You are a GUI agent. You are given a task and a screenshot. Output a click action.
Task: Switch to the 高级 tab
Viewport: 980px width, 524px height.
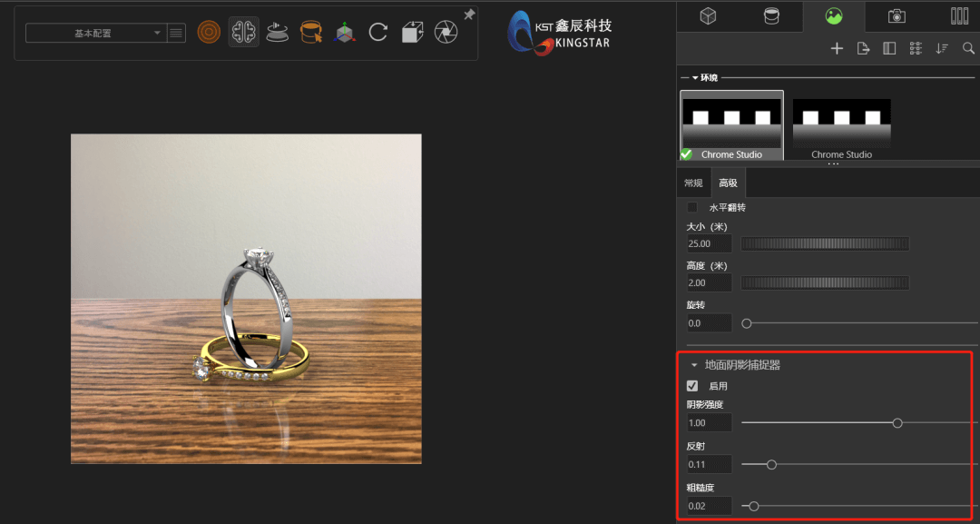728,182
